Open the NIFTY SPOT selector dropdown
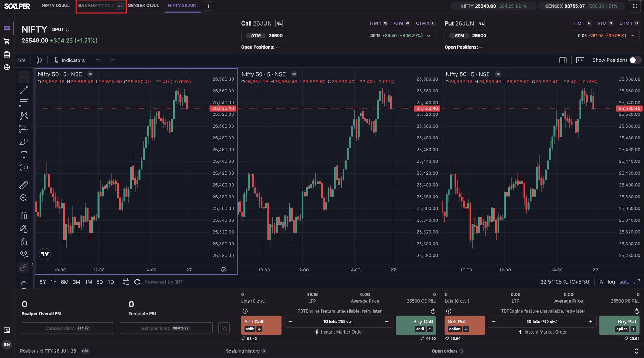644x358 pixels. click(60, 29)
